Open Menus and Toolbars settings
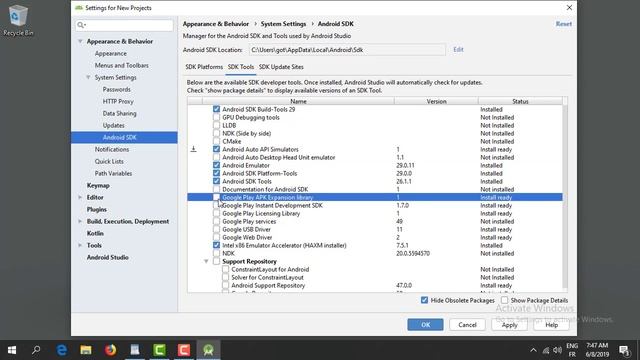The image size is (640, 360). [122, 65]
